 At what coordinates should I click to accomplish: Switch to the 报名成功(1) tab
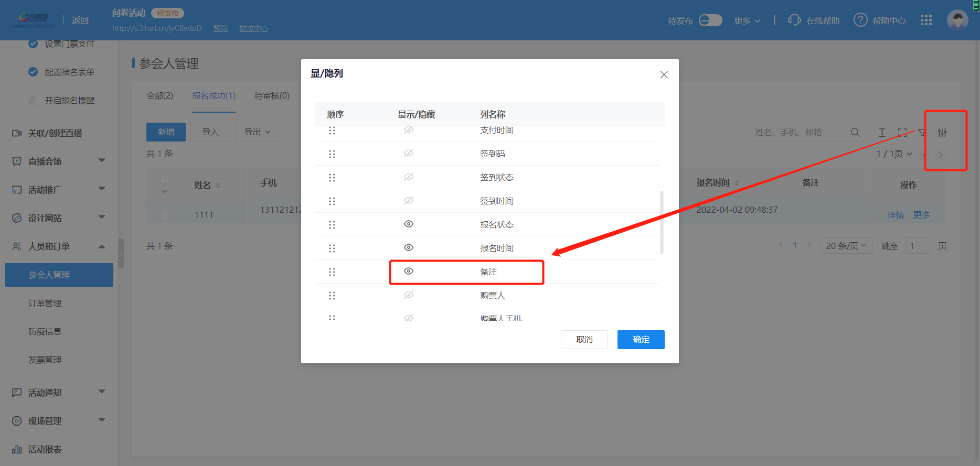[214, 95]
